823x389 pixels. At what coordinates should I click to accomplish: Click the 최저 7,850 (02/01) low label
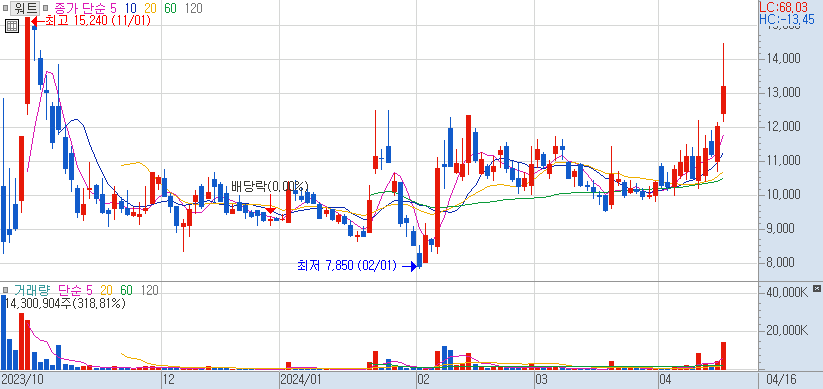347,266
